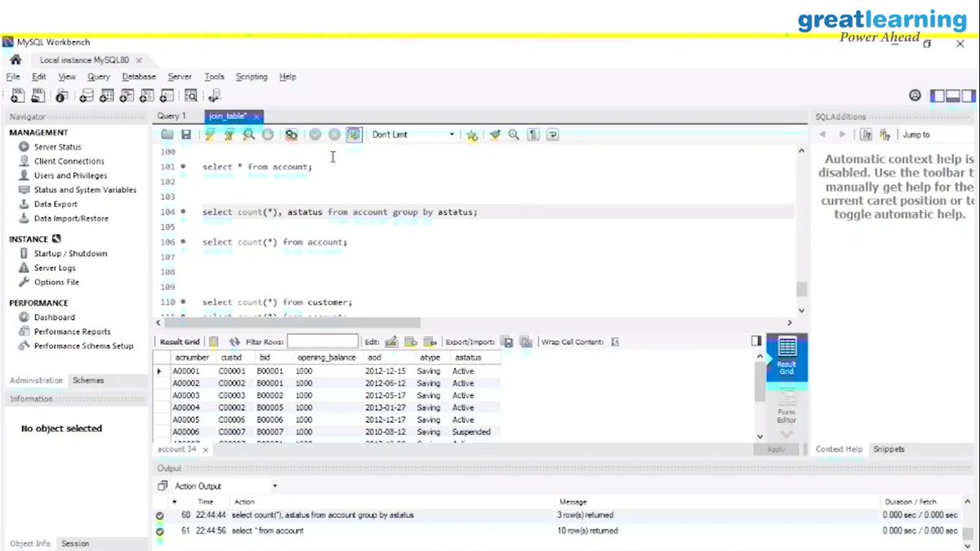The width and height of the screenshot is (980, 551).
Task: Switch to the Query 1 tab
Action: [171, 117]
